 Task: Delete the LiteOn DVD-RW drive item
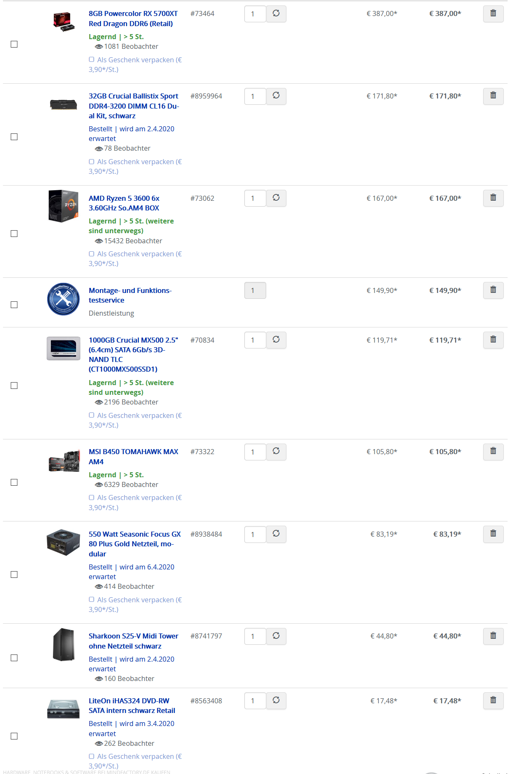(493, 701)
